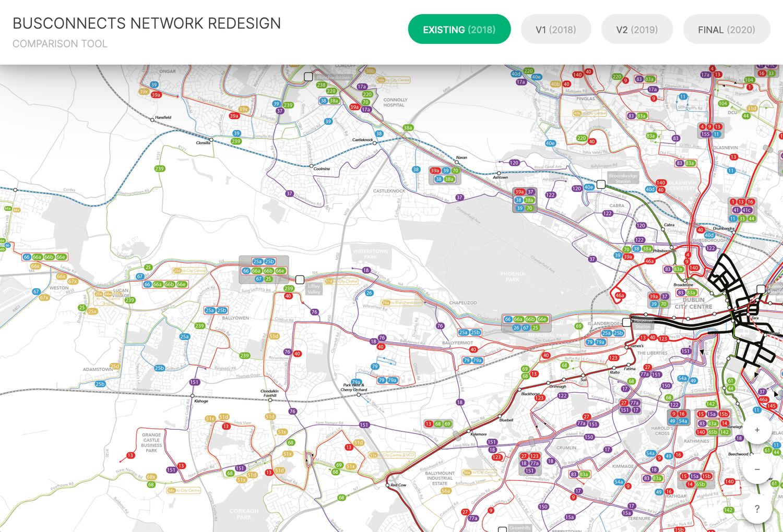The width and height of the screenshot is (783, 532).
Task: Click the 'BALLYMOUNT INDUSTRIAL ESTATE' label
Action: pyautogui.click(x=440, y=478)
